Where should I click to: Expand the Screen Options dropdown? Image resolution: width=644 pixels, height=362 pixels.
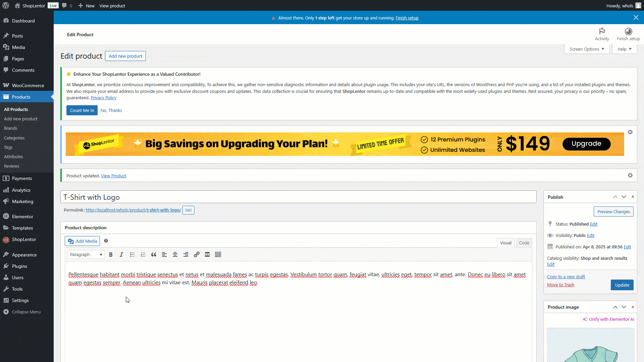(x=587, y=49)
